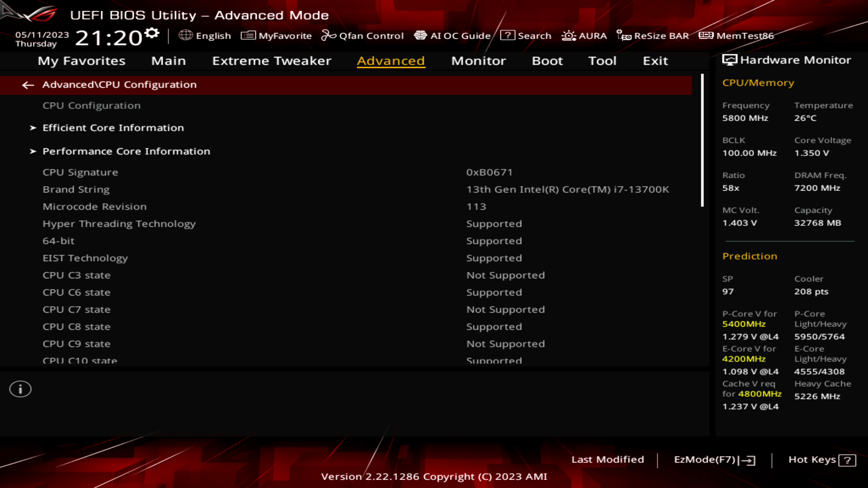Launch MemTest86 memory icon
Viewport: 868px width, 488px height.
point(706,35)
